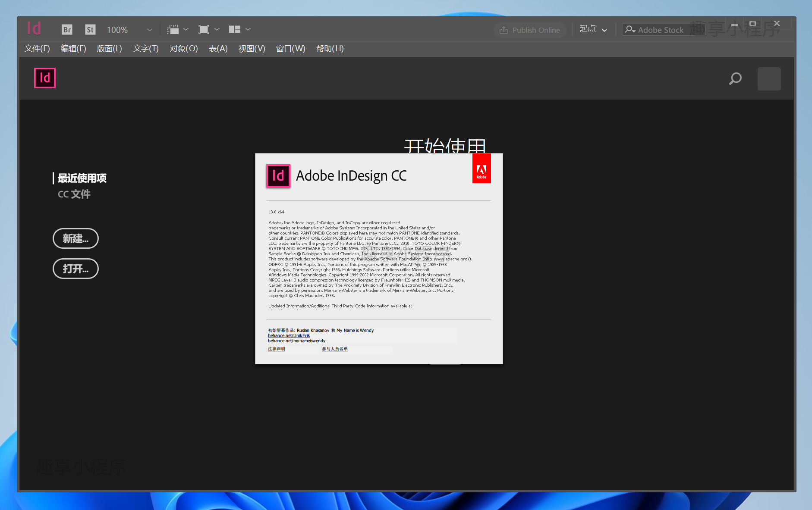Click the user profile avatar square
812x510 pixels.
pos(769,78)
